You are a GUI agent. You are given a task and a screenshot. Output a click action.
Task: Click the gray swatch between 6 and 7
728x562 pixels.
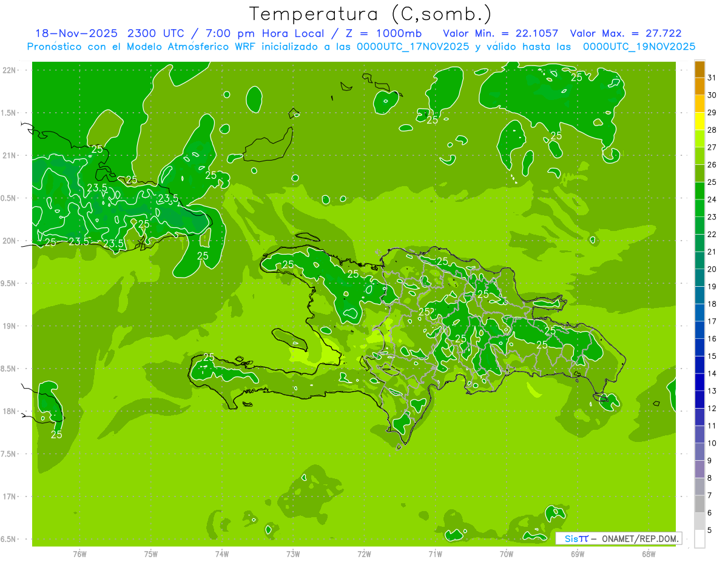(x=699, y=504)
